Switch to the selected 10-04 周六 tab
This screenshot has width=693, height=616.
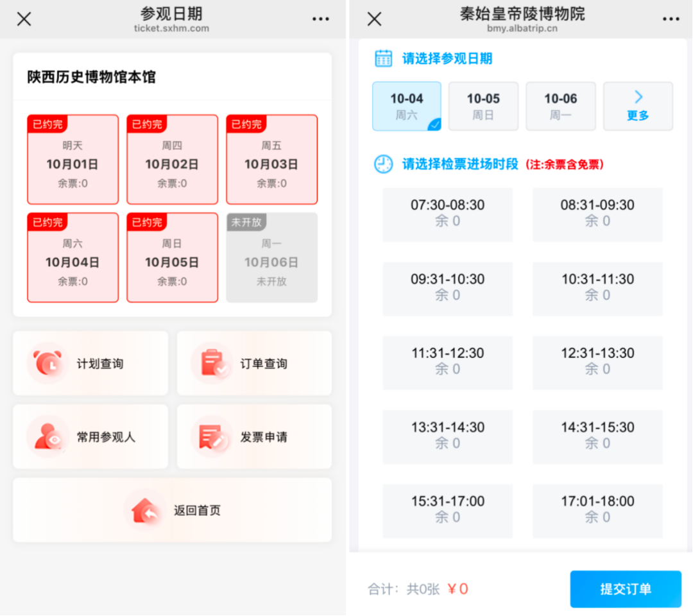(407, 106)
